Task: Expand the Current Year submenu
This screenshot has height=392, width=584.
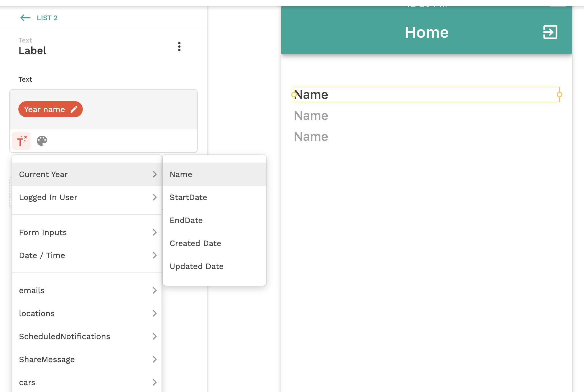Action: click(x=86, y=174)
